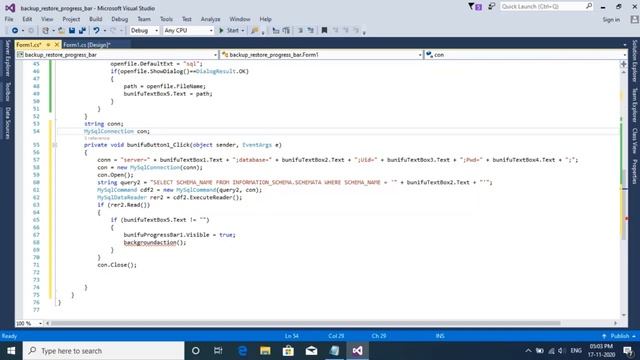Click the uncomment selected lines icon
Viewport: 640px width, 360px height.
(x=311, y=31)
